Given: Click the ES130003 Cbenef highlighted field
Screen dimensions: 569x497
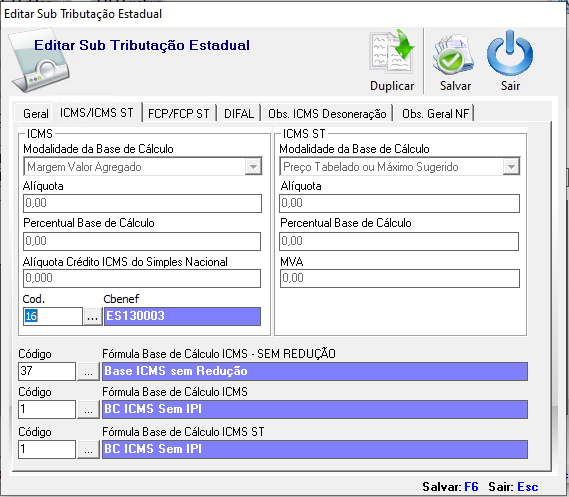Looking at the screenshot, I should click(182, 316).
